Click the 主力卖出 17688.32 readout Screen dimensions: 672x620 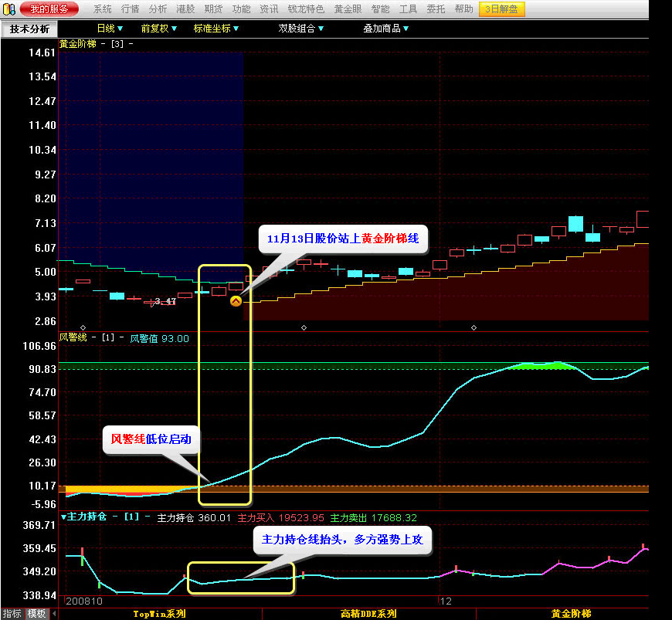click(373, 517)
